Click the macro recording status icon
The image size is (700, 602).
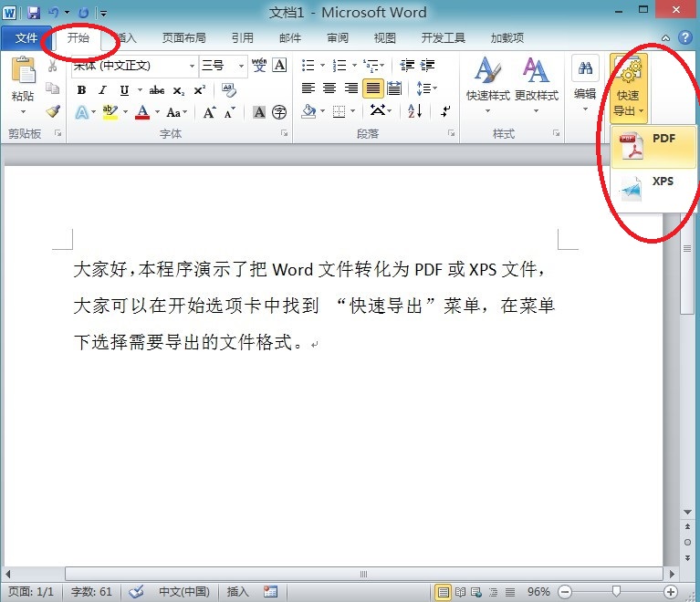(270, 592)
